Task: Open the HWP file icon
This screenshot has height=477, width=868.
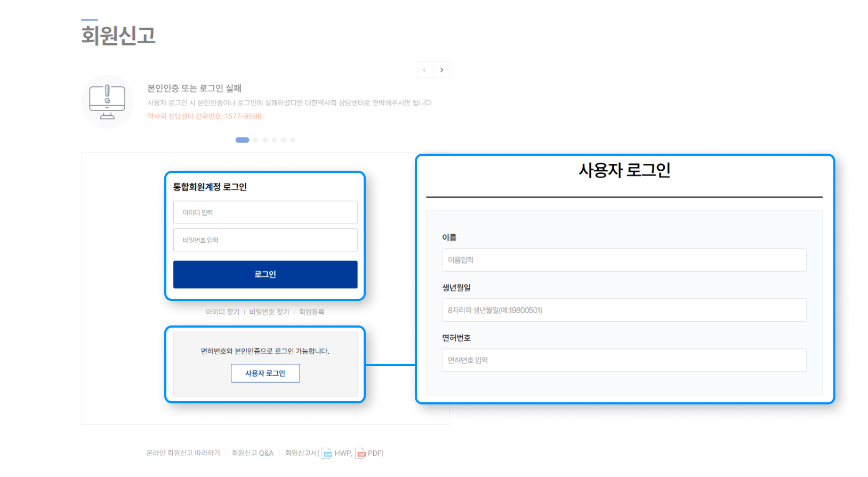Action: [x=327, y=454]
